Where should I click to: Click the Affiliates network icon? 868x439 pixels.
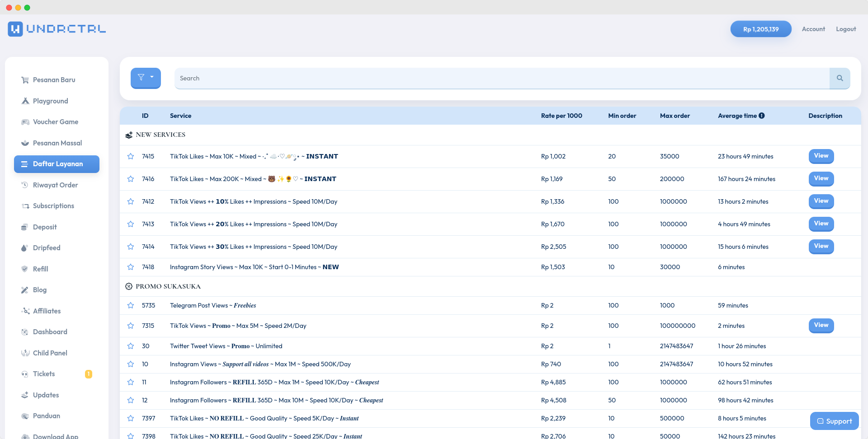coord(25,311)
